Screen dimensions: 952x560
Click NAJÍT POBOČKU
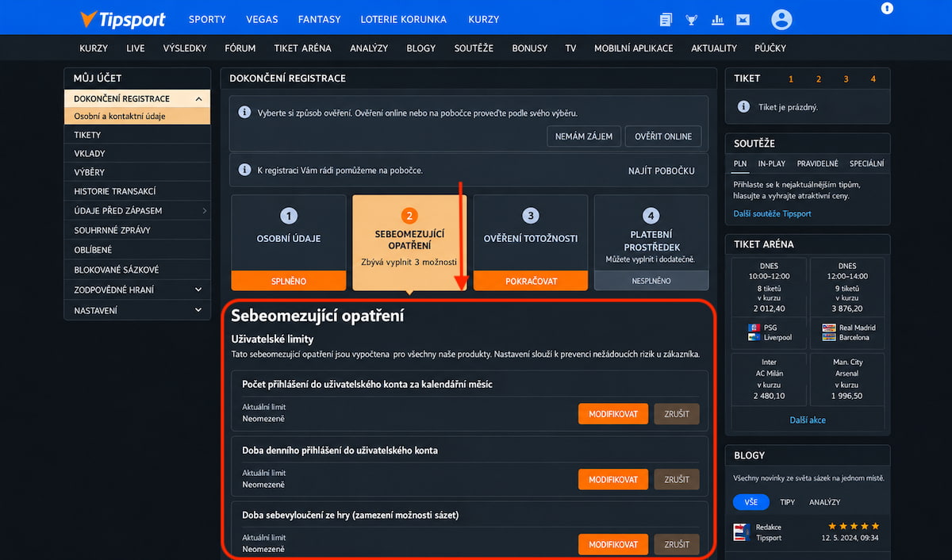click(662, 171)
